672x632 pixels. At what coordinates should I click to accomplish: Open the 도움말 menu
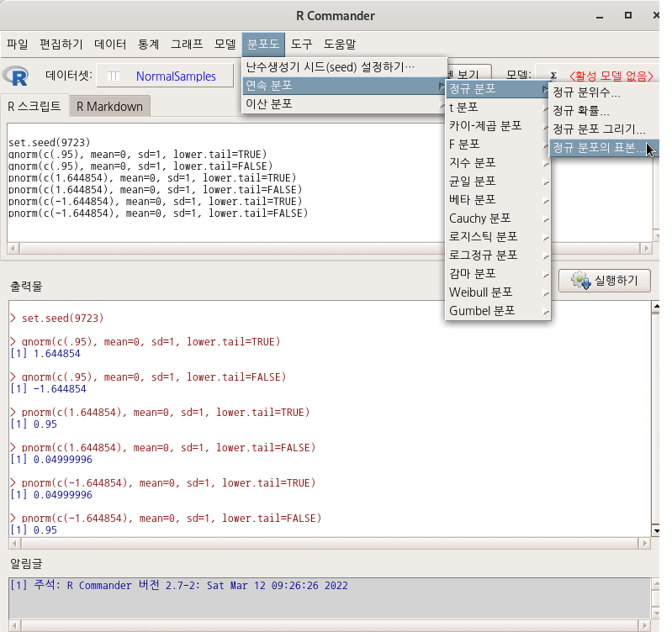[340, 44]
